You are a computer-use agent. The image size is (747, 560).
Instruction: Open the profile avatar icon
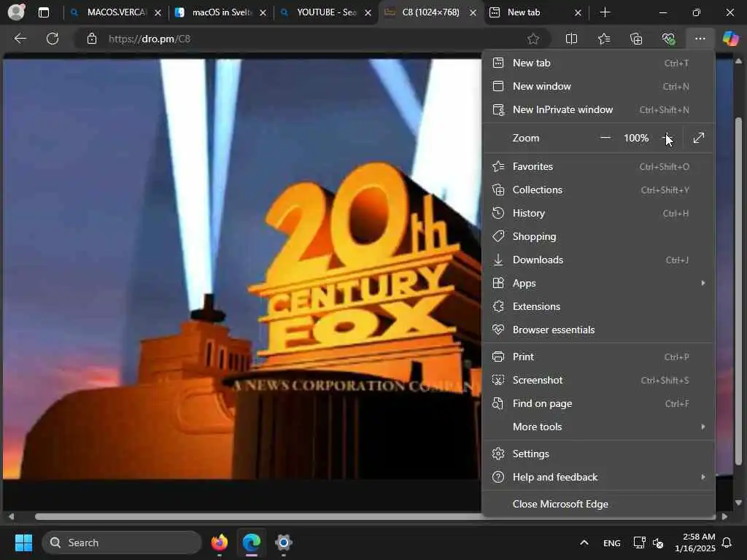click(17, 12)
